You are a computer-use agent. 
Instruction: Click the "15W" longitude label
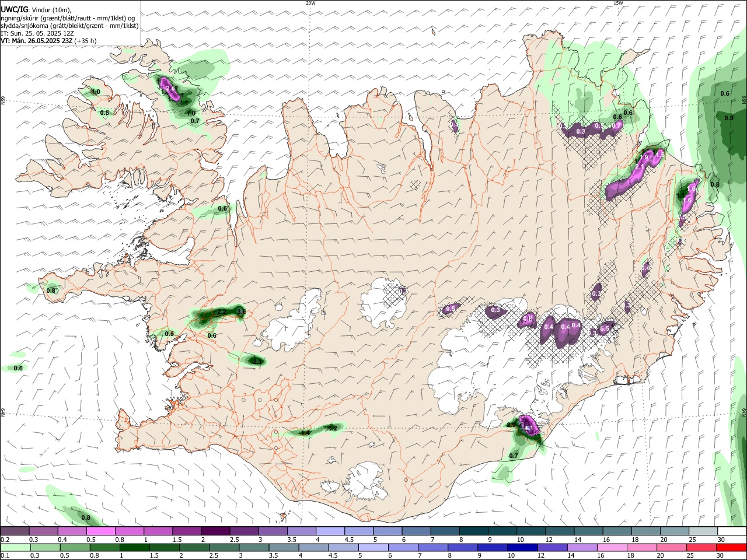coord(618,3)
